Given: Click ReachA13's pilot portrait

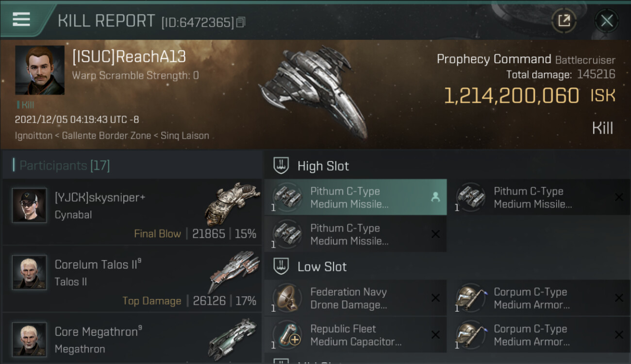Looking at the screenshot, I should tap(40, 70).
